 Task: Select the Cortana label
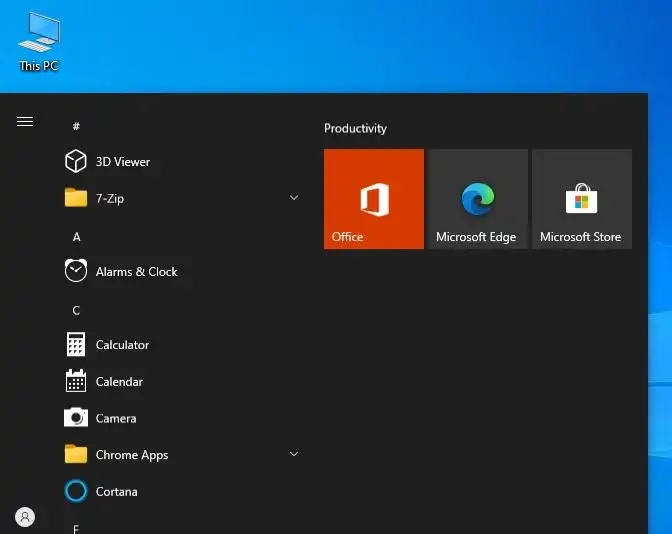tap(117, 492)
